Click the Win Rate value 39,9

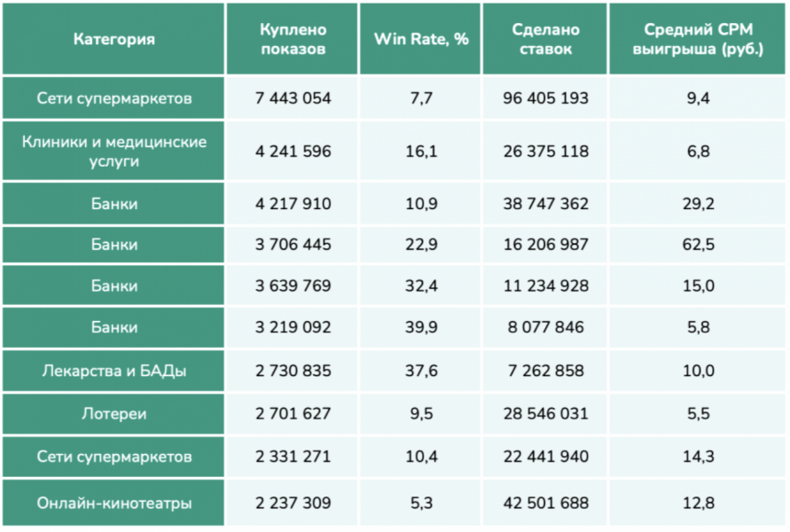[x=420, y=328]
